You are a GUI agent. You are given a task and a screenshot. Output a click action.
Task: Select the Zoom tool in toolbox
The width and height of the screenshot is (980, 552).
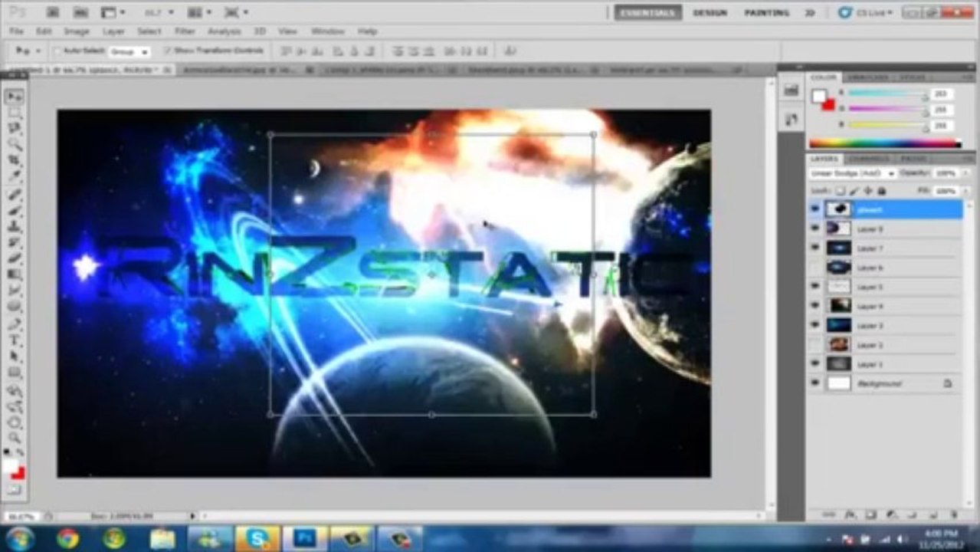[15, 438]
